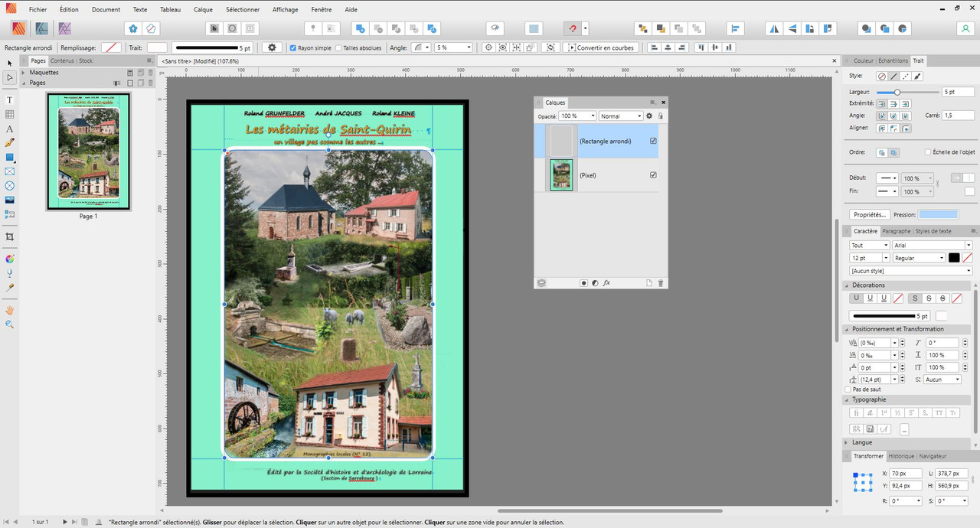The height and width of the screenshot is (528, 980).
Task: Hide the (Rectangle arrondi) layer checkbox
Action: tap(653, 141)
